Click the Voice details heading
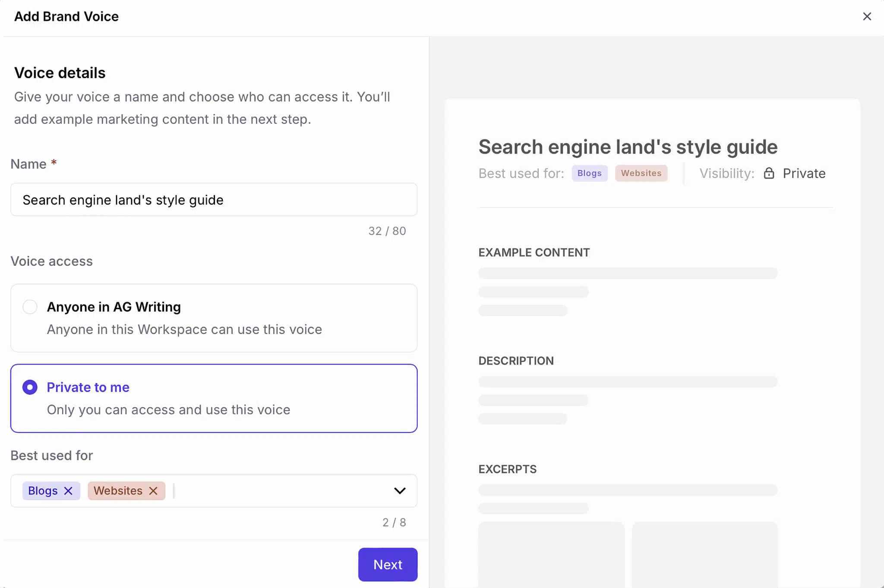 (x=60, y=73)
